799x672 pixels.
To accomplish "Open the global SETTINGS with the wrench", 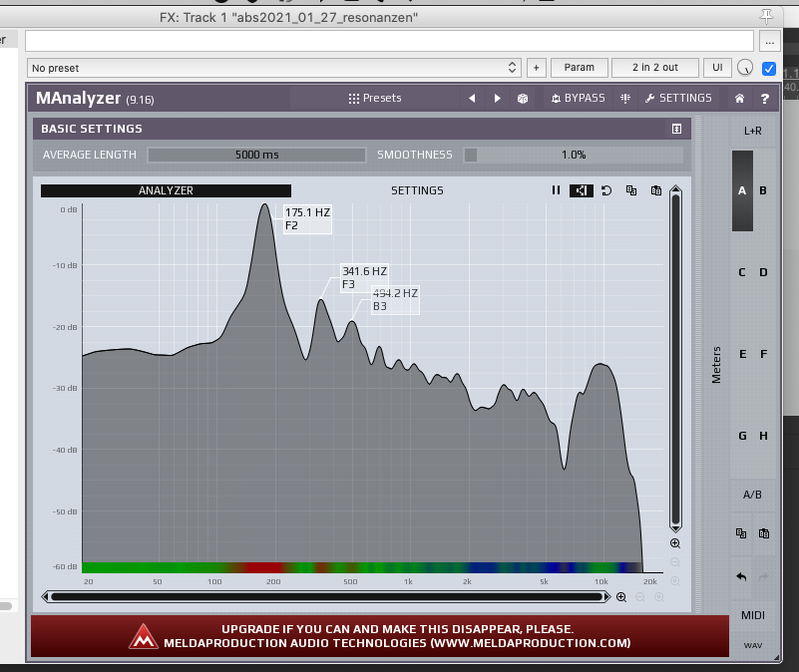I will (x=678, y=99).
